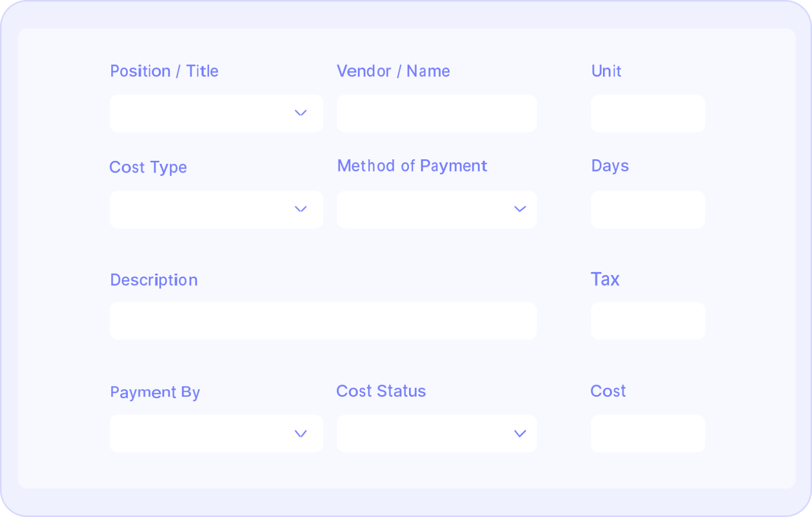The height and width of the screenshot is (517, 812).
Task: Click the Cost Type dropdown chevron
Action: (300, 209)
